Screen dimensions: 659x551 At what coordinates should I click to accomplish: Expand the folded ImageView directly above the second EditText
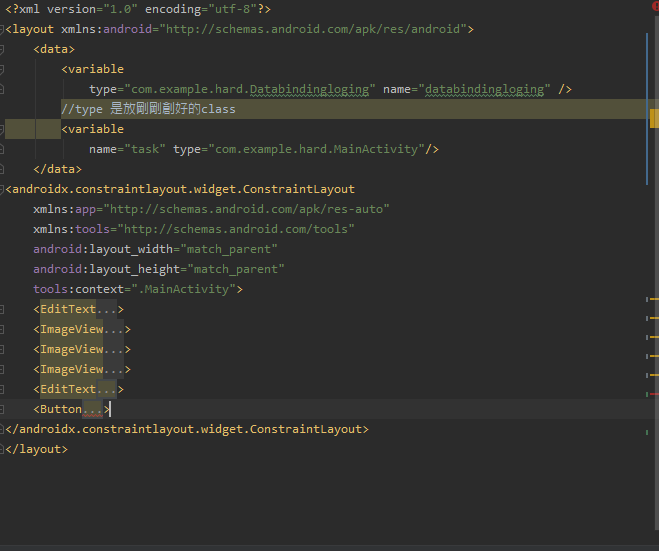(113, 369)
